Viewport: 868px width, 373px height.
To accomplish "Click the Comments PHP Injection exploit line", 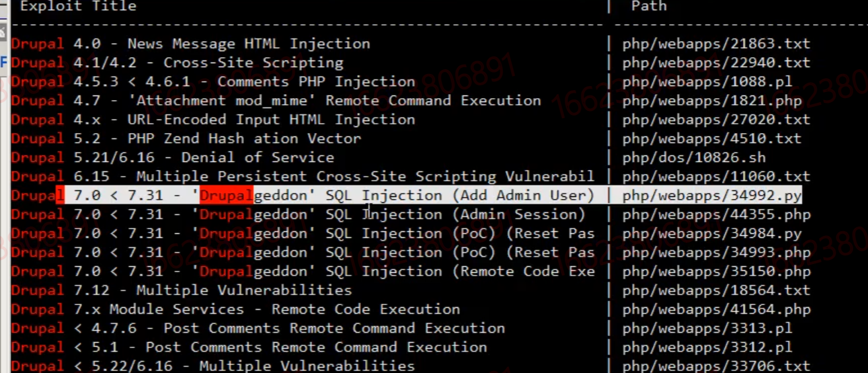I will tap(213, 81).
